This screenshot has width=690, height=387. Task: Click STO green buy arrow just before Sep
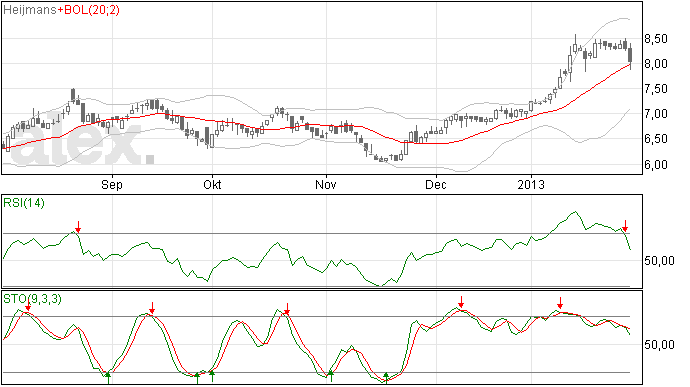point(108,378)
